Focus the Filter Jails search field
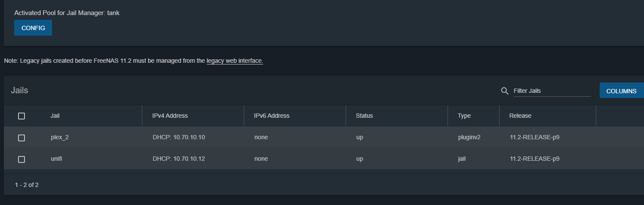The image size is (644, 205). point(552,91)
